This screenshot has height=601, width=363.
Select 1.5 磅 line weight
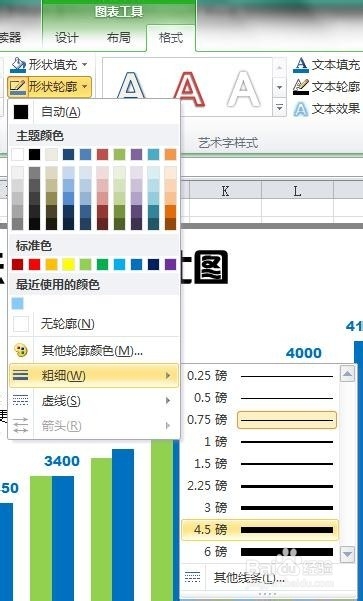point(260,464)
